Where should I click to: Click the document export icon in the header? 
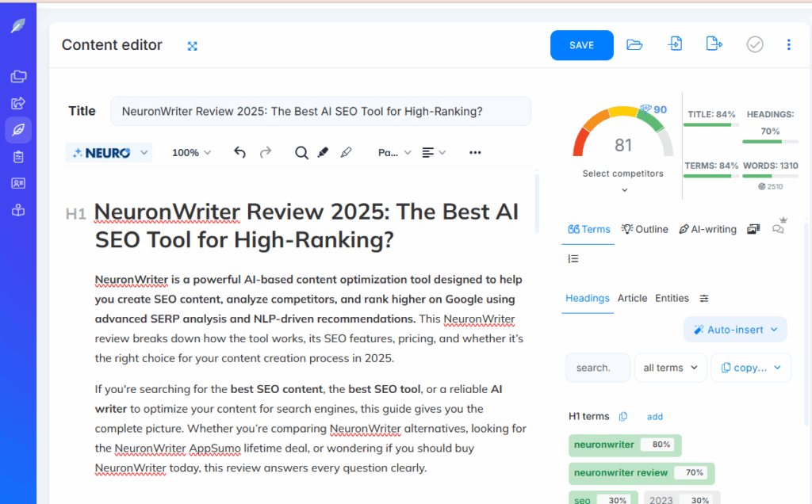[714, 44]
